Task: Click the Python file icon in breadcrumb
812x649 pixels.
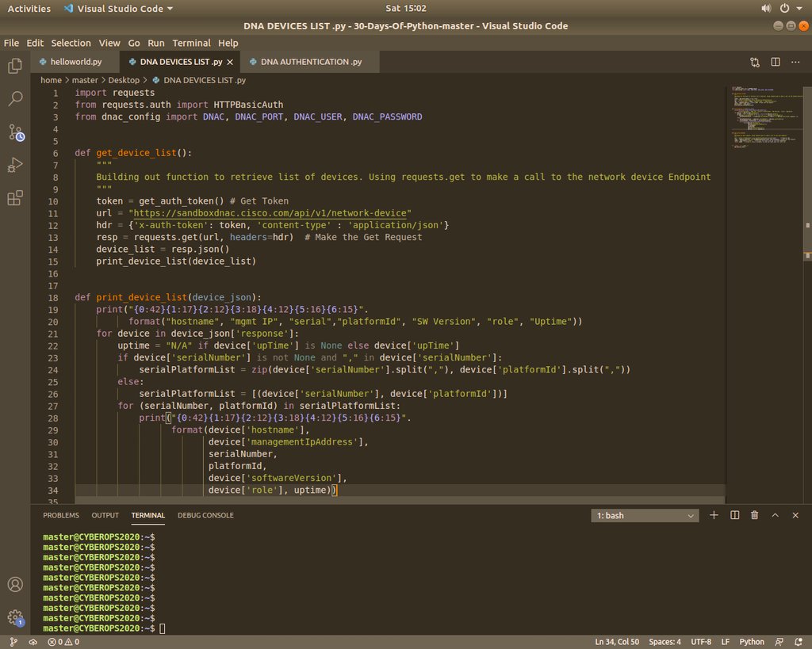Action: point(155,80)
